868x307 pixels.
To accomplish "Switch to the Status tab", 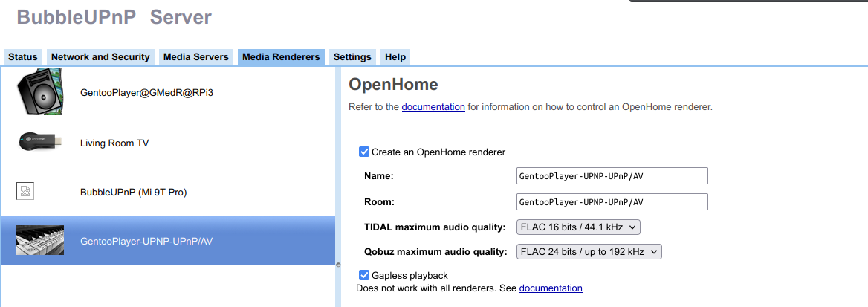I will (x=23, y=57).
